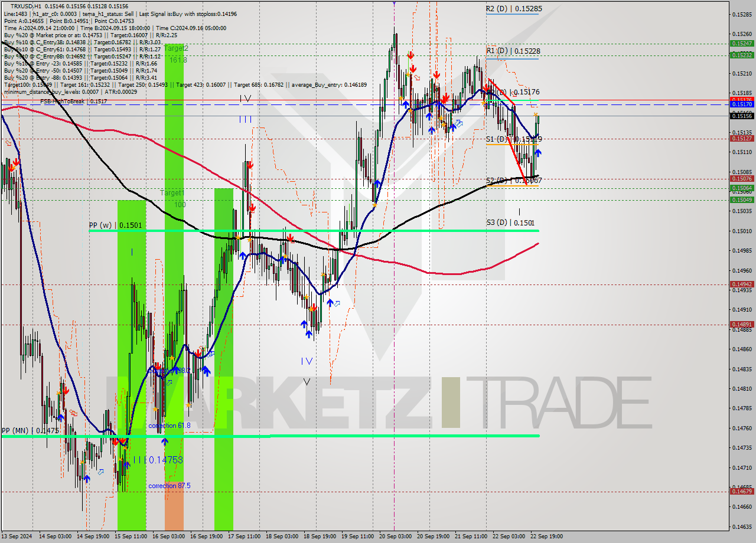The image size is (756, 543).
Task: Click the 20 Sep 03:00 time axis label
Action: (395, 537)
